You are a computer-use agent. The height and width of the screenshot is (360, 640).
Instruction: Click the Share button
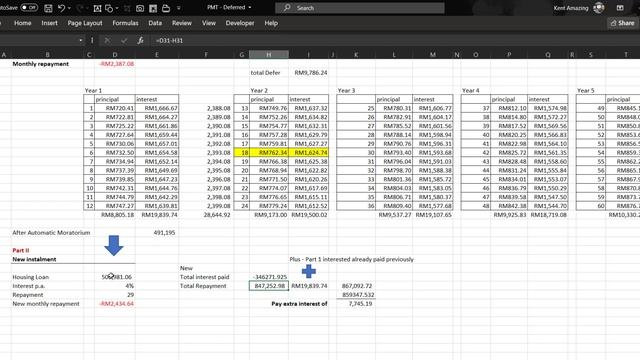coord(623,23)
